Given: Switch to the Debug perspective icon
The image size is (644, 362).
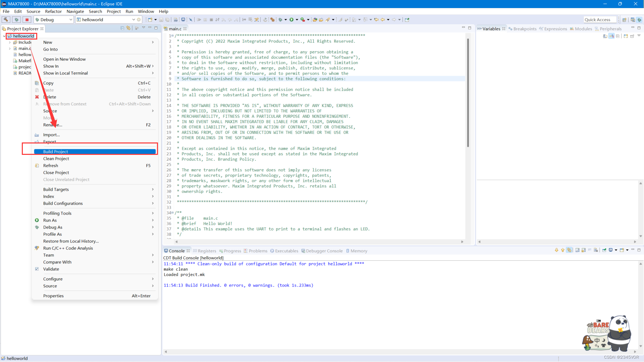Looking at the screenshot, I should [639, 20].
